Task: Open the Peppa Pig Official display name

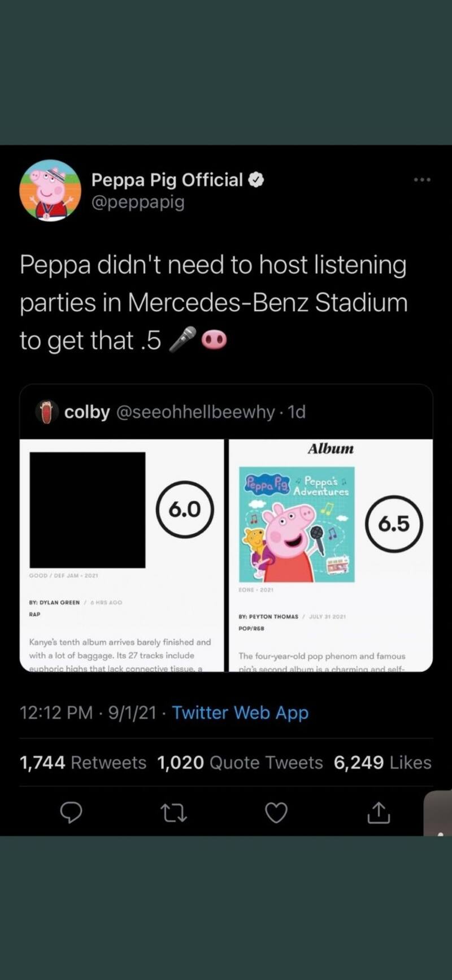Action: [x=167, y=180]
